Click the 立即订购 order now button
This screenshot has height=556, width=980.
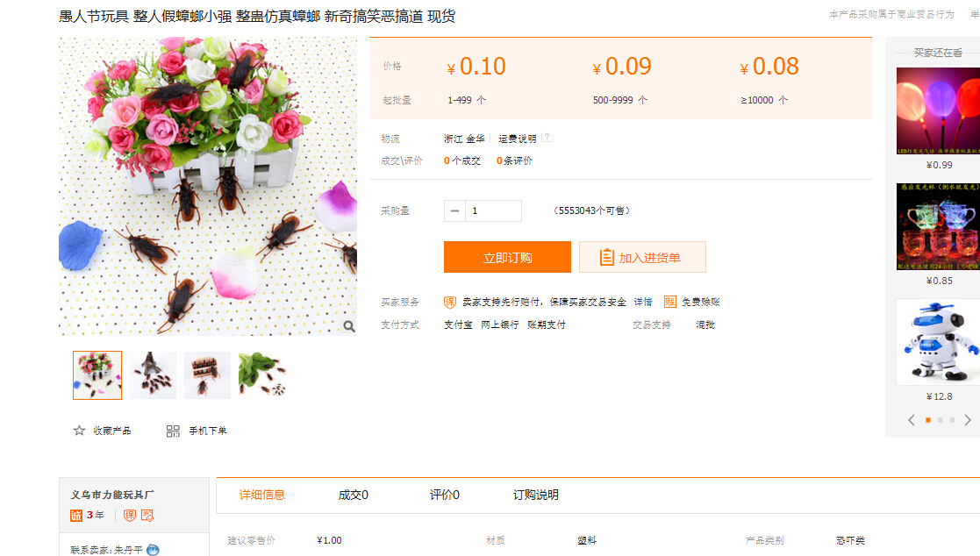click(507, 258)
